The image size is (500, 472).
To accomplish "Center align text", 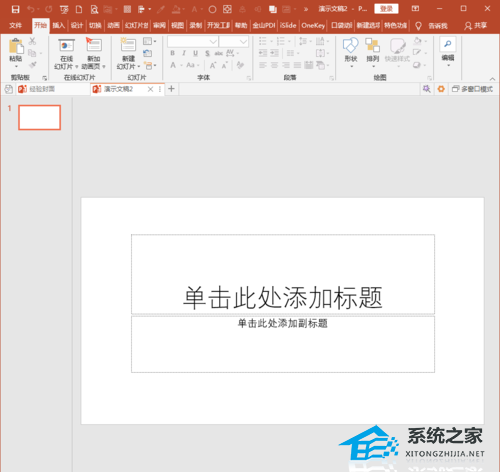I will point(274,65).
